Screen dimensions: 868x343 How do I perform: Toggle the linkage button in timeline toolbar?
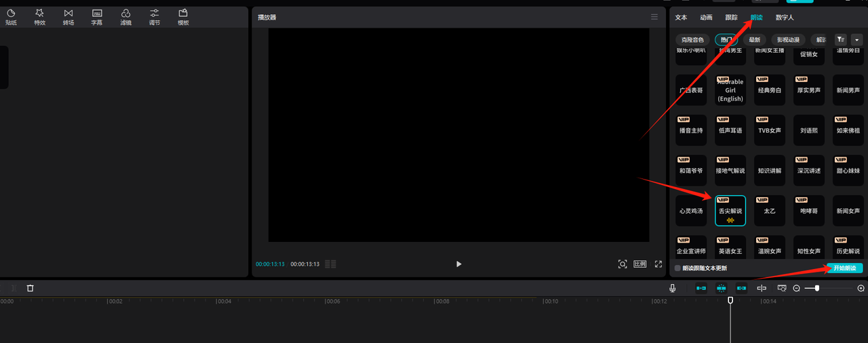[741, 288]
